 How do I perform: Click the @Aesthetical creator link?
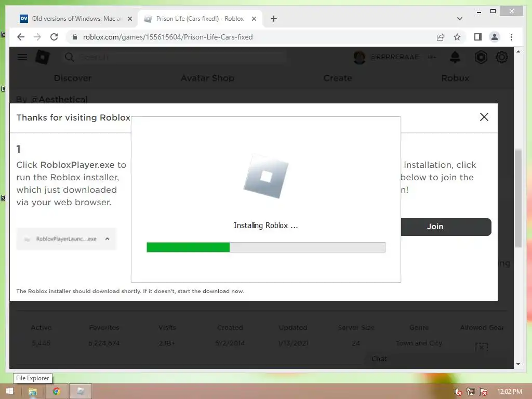tap(59, 99)
